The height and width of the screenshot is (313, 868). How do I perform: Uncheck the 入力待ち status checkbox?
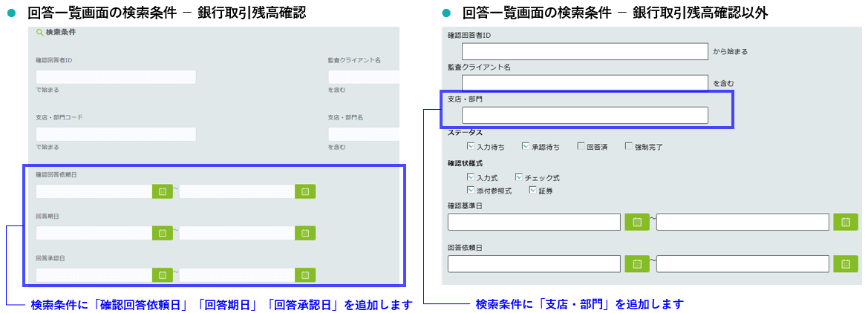coord(471,147)
